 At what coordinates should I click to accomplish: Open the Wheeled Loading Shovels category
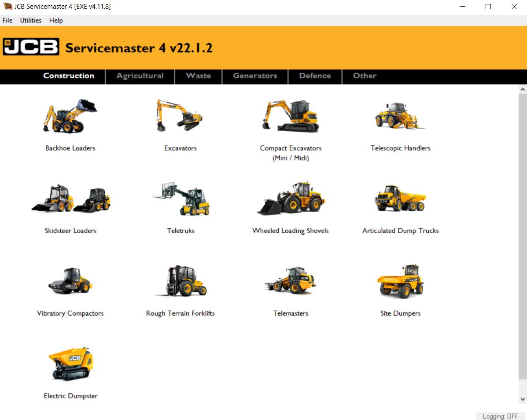click(x=291, y=199)
